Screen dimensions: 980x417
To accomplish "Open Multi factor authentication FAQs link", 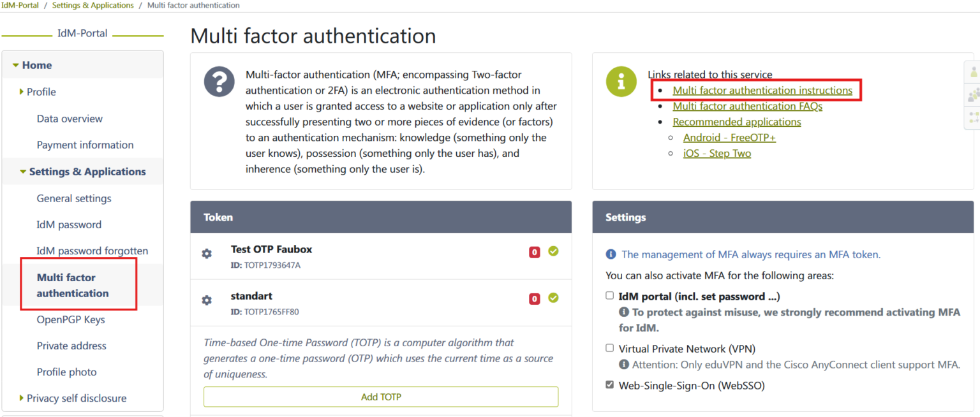I will (x=747, y=106).
